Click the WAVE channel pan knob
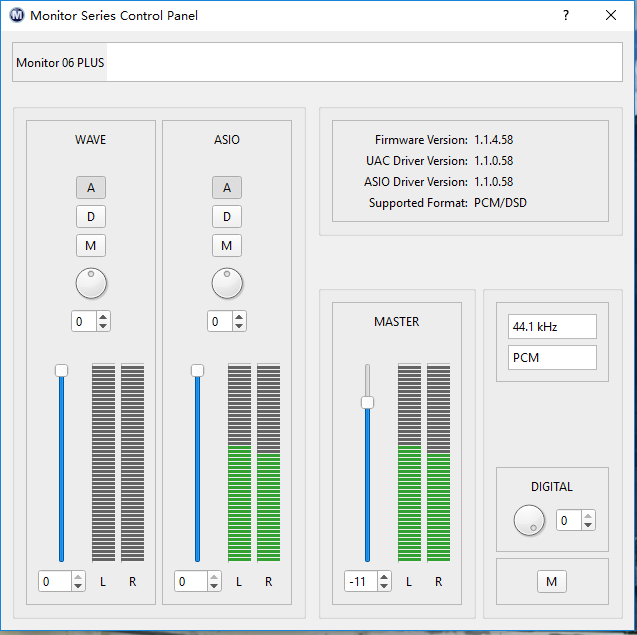Viewport: 637px width, 635px height. [x=91, y=283]
